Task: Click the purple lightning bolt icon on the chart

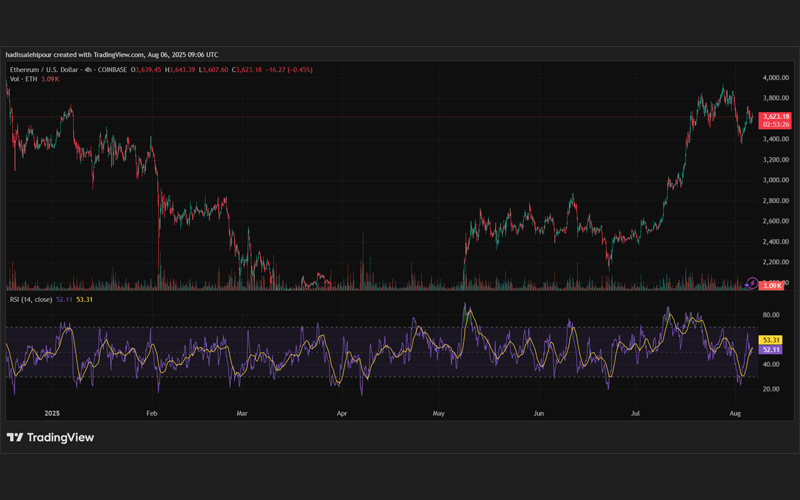Action: pos(752,283)
